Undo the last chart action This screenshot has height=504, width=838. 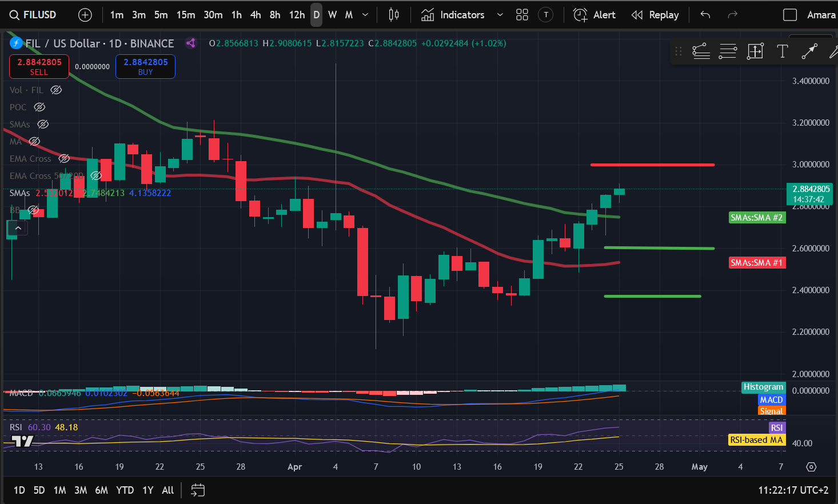(x=705, y=15)
